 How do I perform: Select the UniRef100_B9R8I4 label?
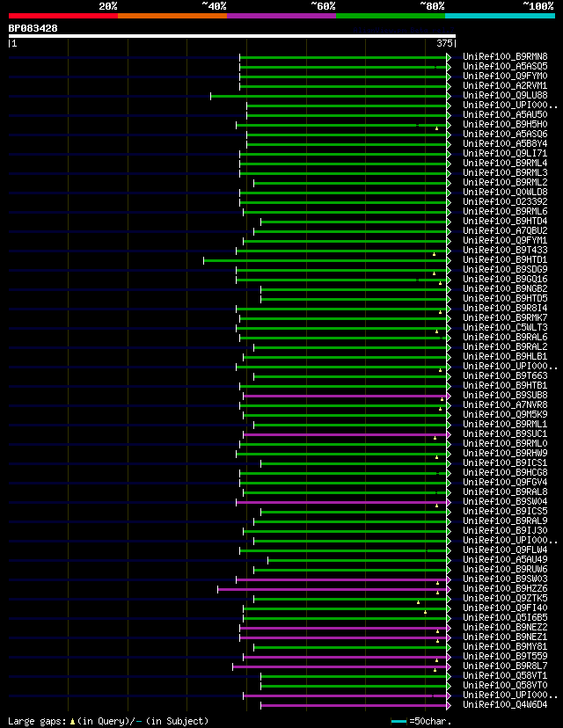[x=505, y=309]
